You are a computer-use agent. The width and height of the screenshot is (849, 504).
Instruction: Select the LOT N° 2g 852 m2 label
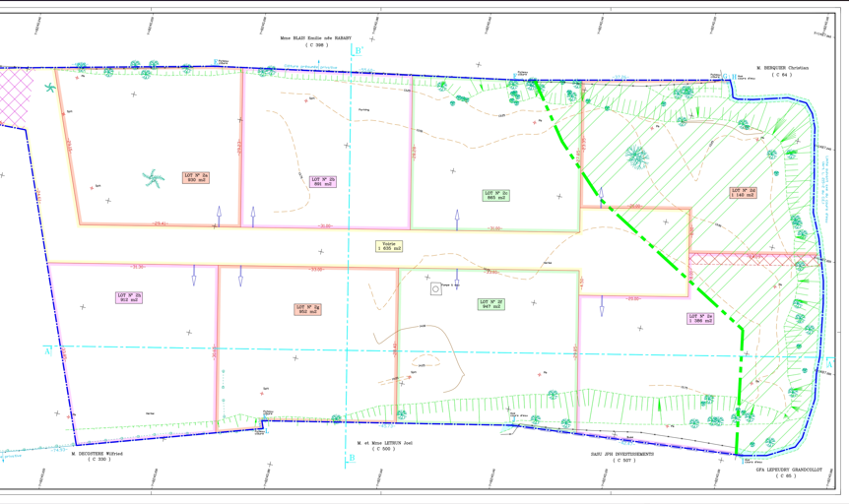point(307,309)
